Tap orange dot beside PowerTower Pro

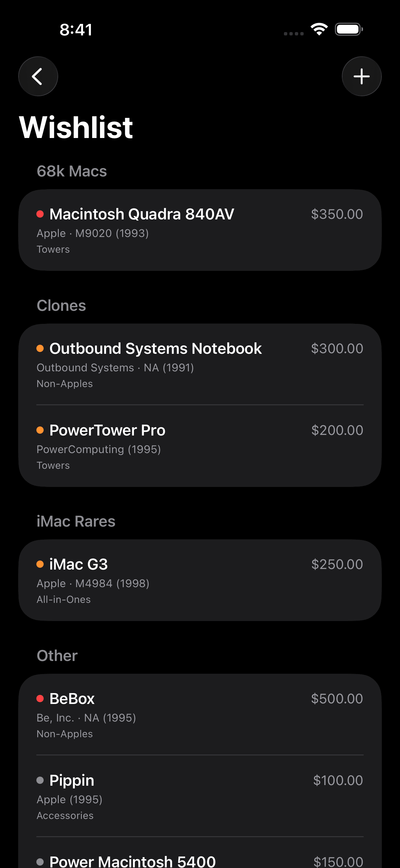click(x=40, y=430)
